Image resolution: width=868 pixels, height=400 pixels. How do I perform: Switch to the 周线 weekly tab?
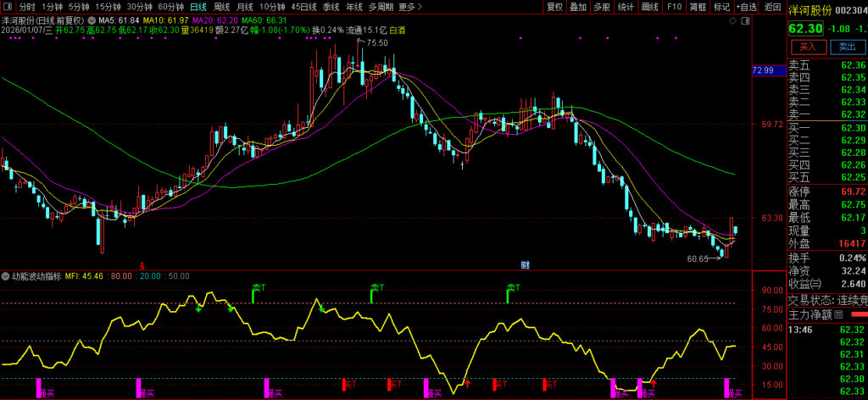[221, 6]
